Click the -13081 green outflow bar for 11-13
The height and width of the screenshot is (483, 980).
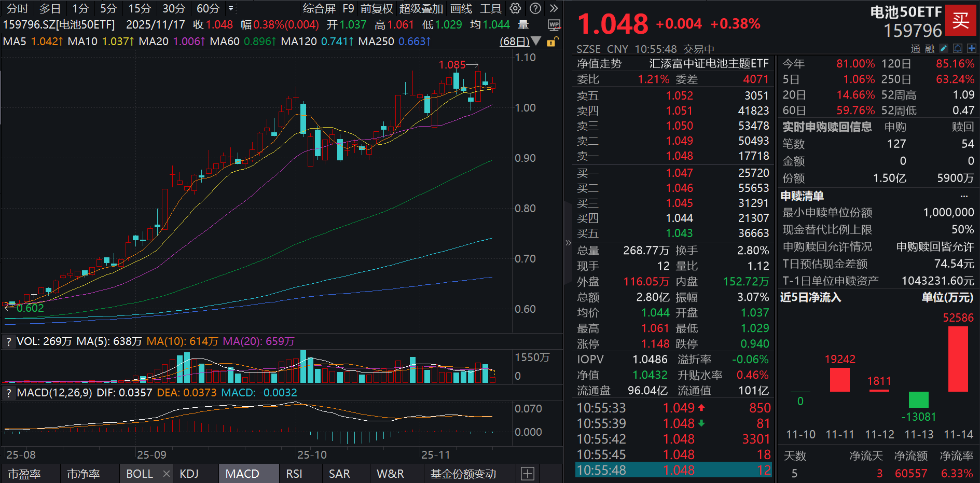coord(919,399)
